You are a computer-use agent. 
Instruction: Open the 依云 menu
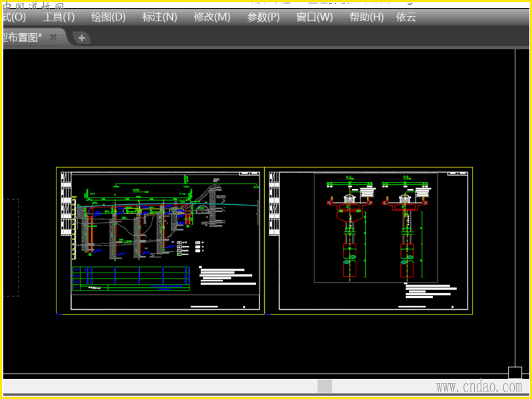(406, 17)
